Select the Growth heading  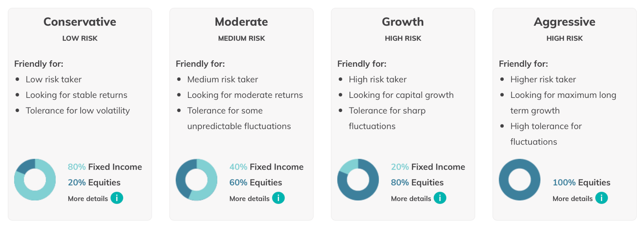(403, 22)
